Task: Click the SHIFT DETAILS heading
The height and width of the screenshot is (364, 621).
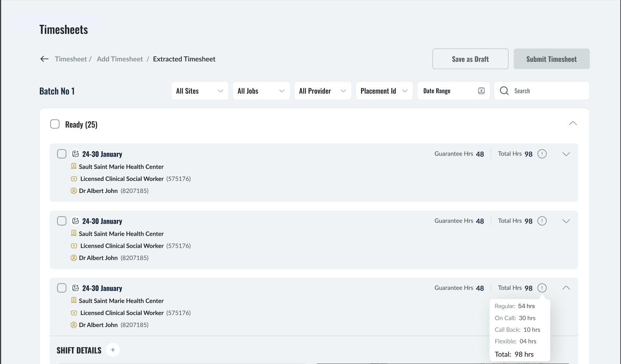Action: click(79, 350)
